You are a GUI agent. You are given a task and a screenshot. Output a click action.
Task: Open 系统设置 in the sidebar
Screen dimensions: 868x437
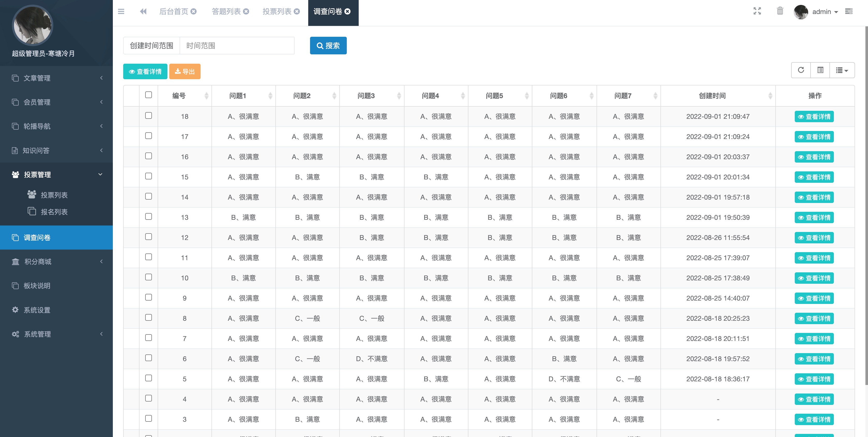tap(56, 310)
